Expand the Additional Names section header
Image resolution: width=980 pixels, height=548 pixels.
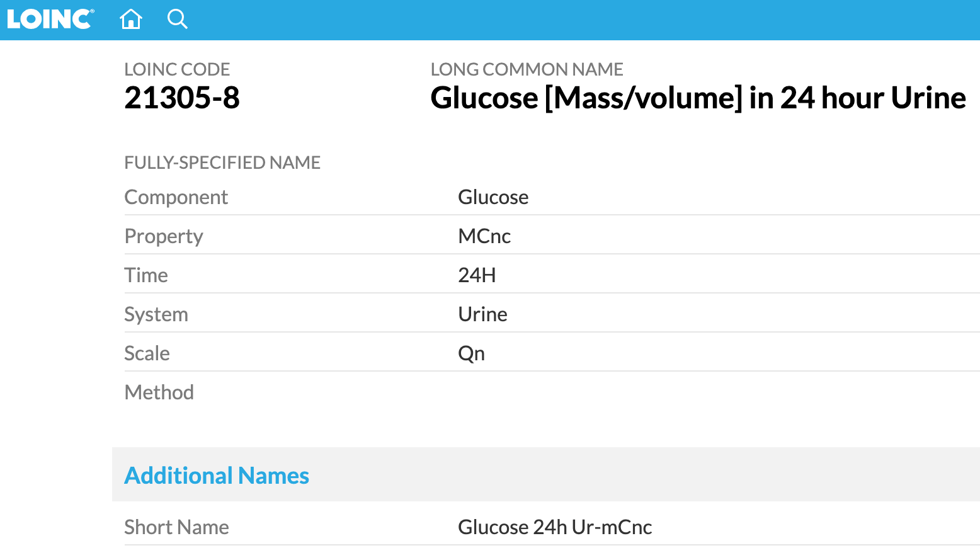point(217,476)
